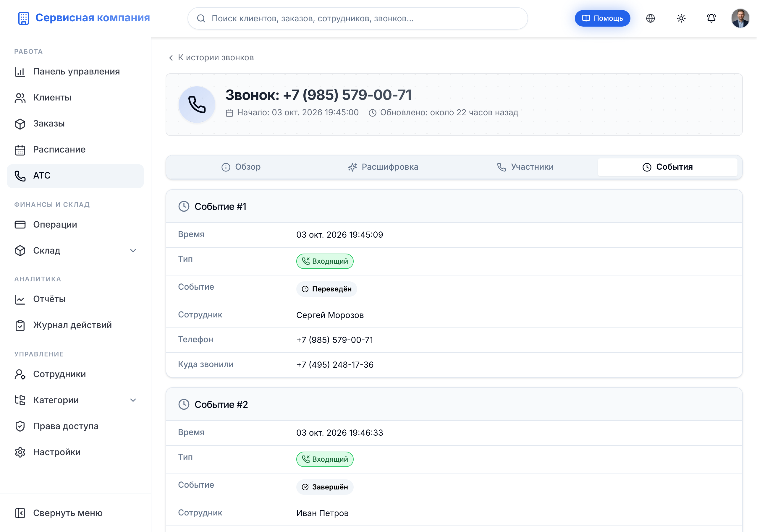
Task: Expand Склад submenu chevron
Action: pyautogui.click(x=133, y=251)
